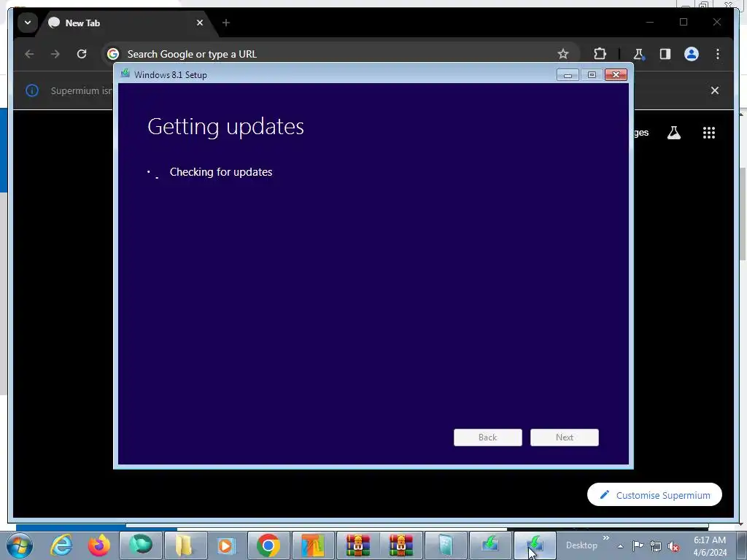Go back using the browser back arrow
747x560 pixels.
[x=29, y=54]
